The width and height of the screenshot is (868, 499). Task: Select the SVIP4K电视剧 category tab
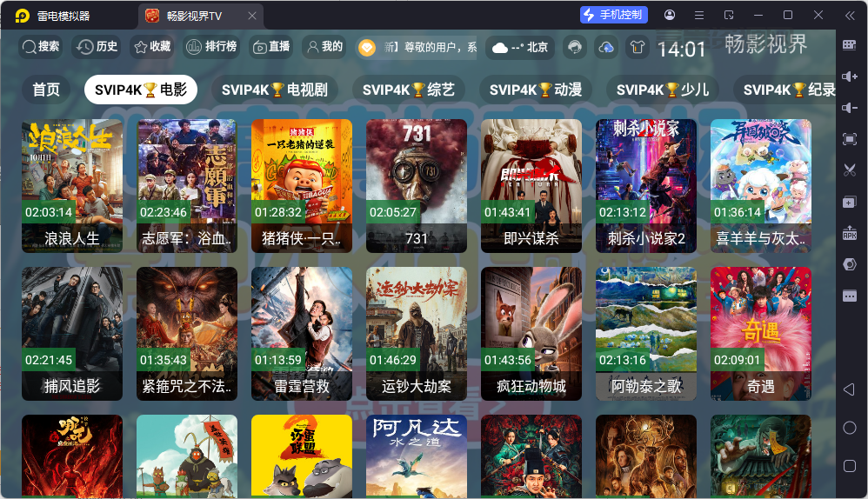pos(275,90)
